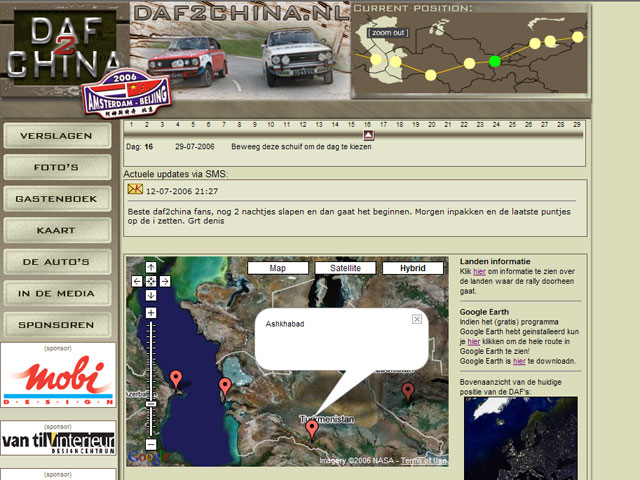This screenshot has height=480, width=640.
Task: Go to the Foto's section
Action: click(56, 167)
